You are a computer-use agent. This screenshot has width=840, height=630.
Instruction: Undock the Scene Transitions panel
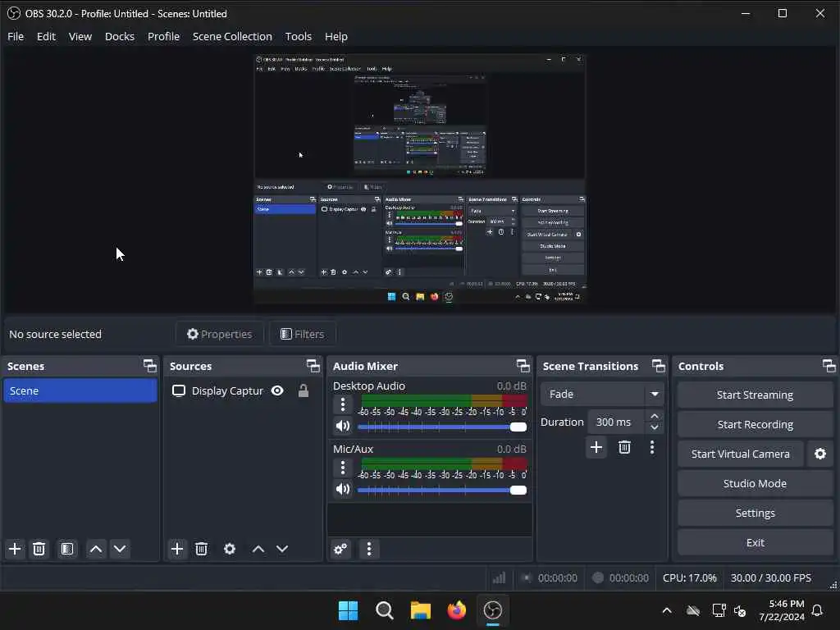659,366
